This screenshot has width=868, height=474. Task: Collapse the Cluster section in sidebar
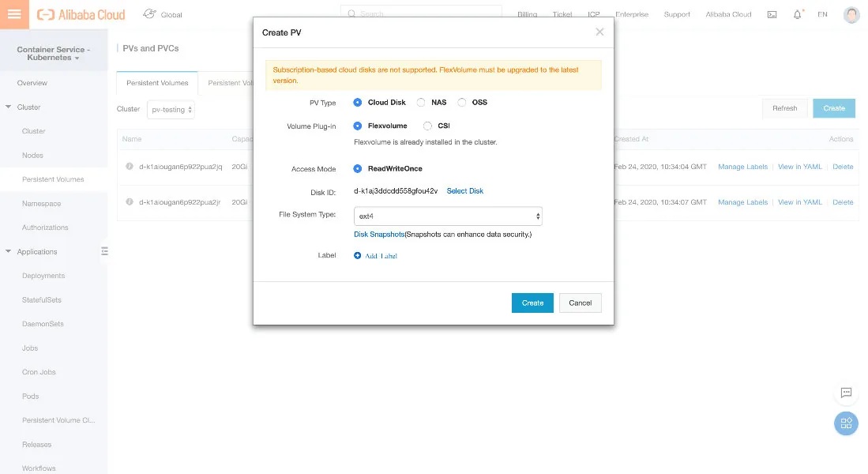point(9,107)
